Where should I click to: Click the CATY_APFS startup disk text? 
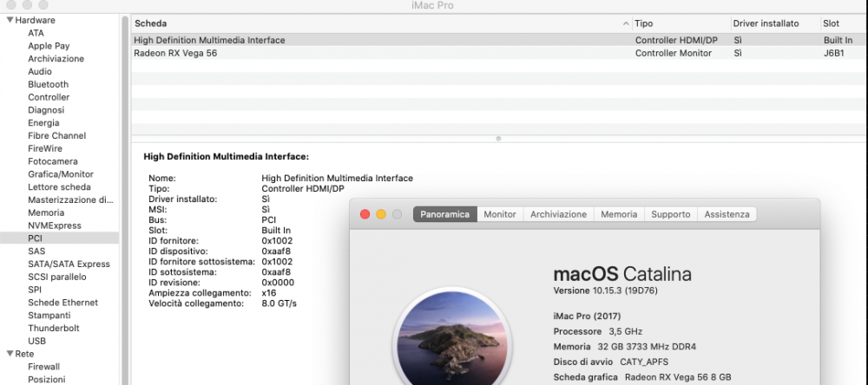tap(644, 362)
